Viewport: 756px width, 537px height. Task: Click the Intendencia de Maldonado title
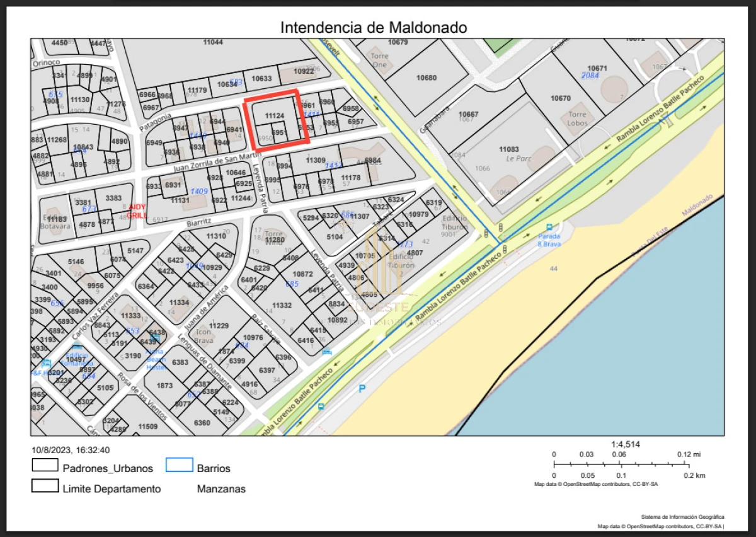374,28
